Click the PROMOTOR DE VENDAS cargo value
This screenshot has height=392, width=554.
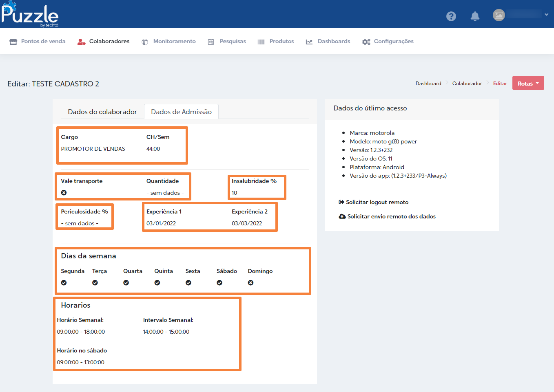coord(93,149)
